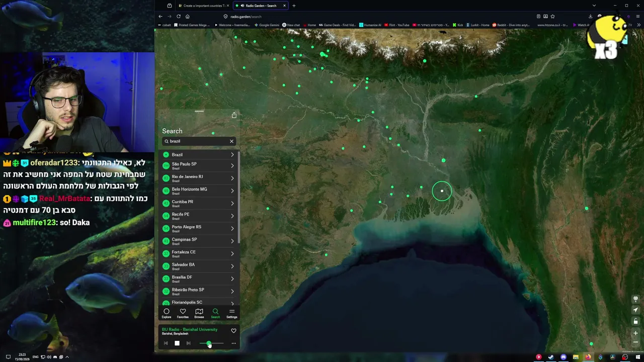Open the BU Radio - Barishal University station title
Viewport: 644px width, 362px height.
[190, 329]
